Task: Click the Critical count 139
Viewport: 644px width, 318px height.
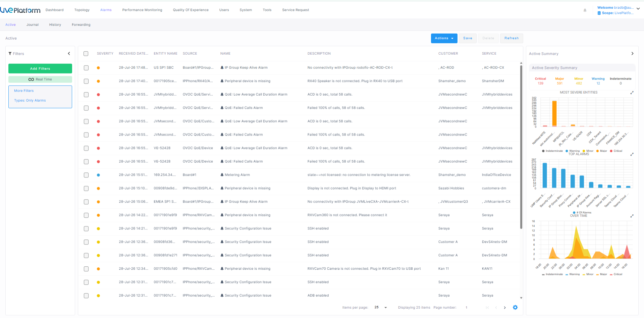Action: tap(540, 84)
